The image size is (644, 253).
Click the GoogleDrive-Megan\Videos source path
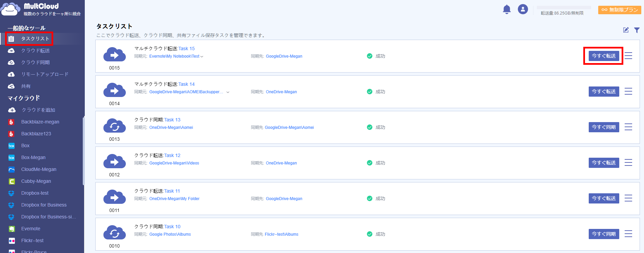point(174,163)
